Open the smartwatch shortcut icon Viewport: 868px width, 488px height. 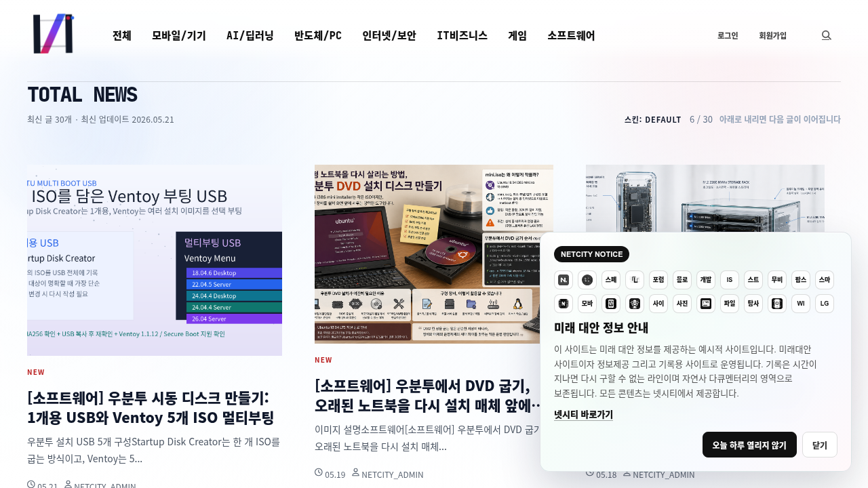[777, 304]
